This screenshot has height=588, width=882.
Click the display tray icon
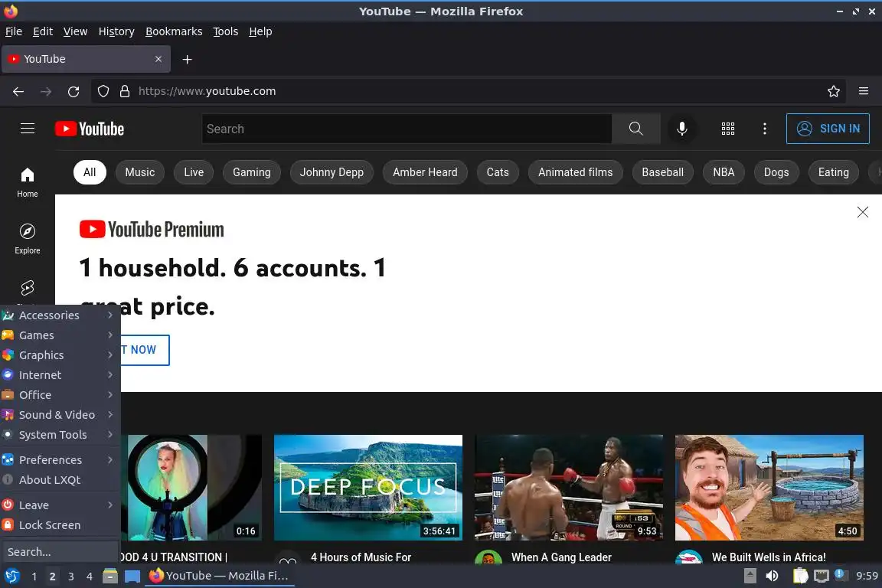(x=822, y=576)
